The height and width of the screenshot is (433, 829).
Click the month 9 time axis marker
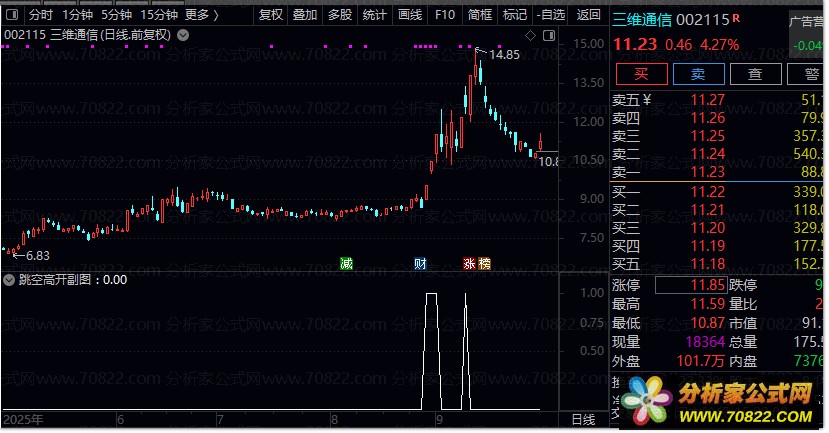pos(439,420)
